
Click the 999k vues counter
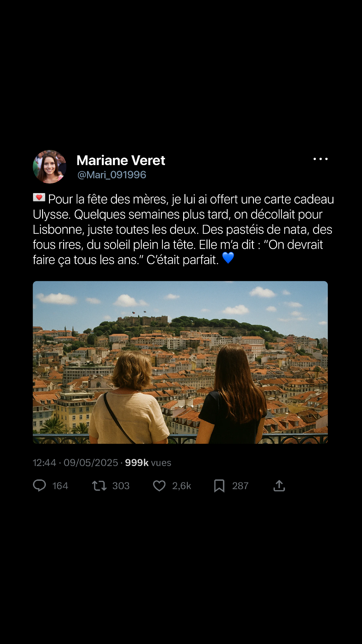[148, 463]
